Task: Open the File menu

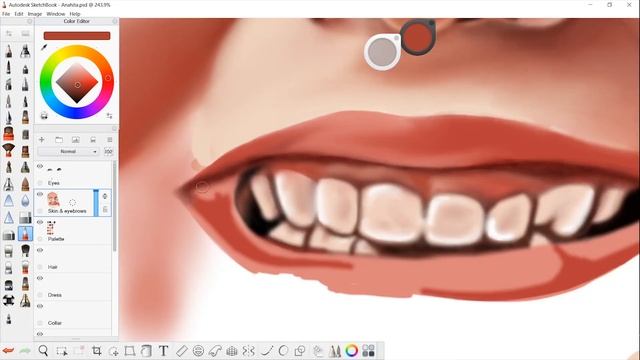Action: pos(6,14)
